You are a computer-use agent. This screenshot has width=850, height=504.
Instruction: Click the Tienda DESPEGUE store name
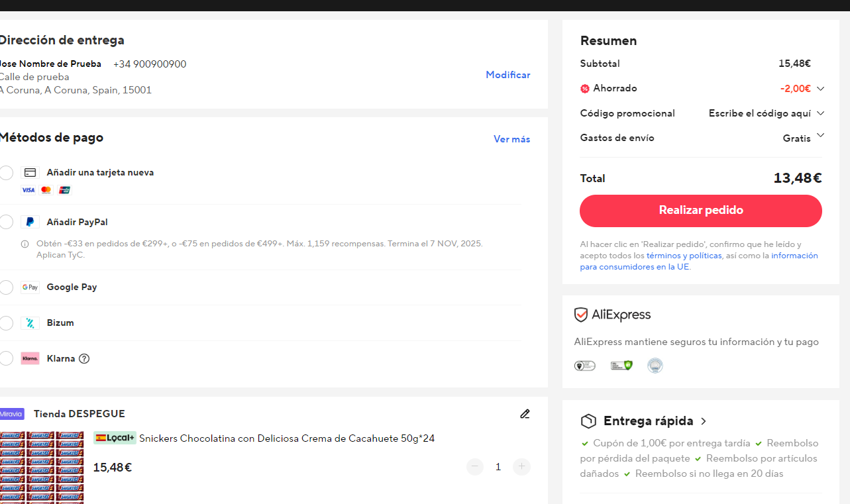(x=80, y=414)
